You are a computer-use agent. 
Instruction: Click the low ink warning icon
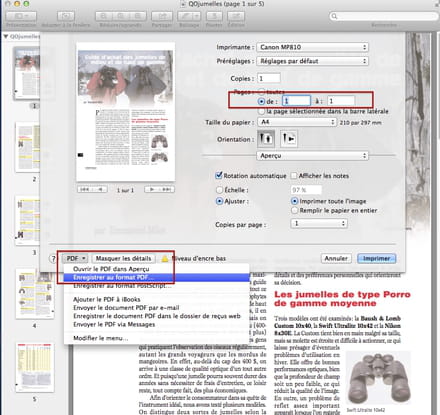[x=165, y=258]
